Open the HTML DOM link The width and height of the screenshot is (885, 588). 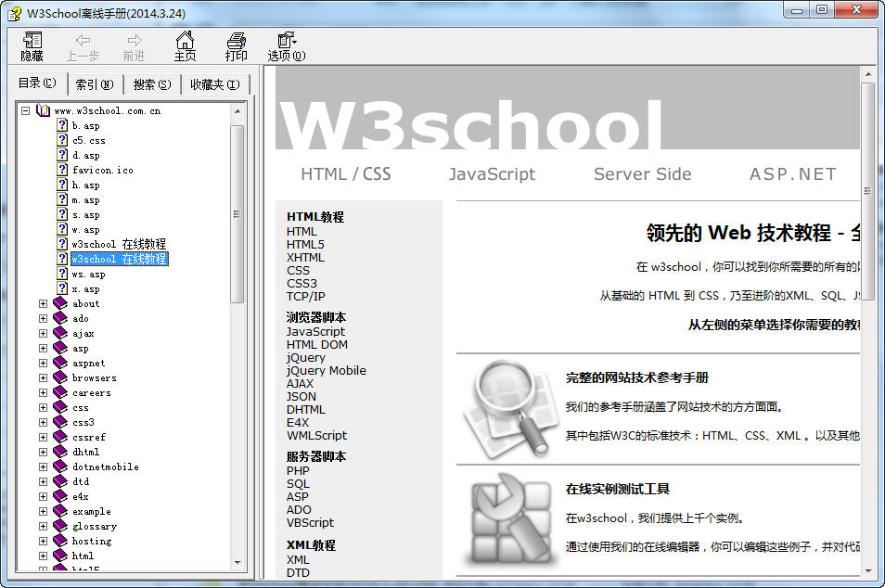[317, 344]
